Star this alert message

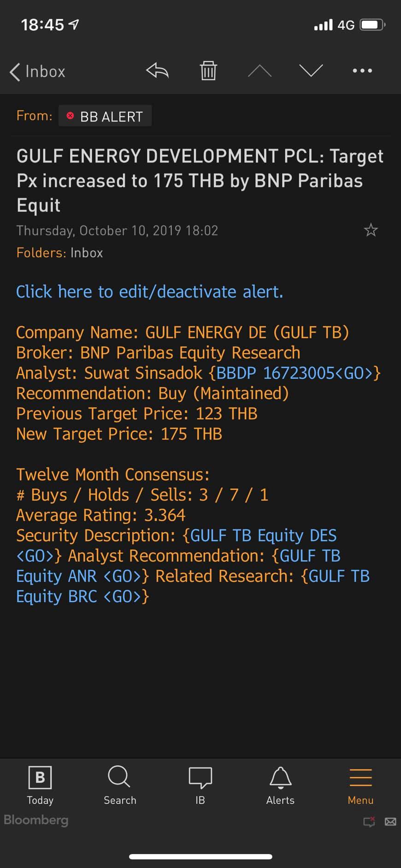coord(371,230)
